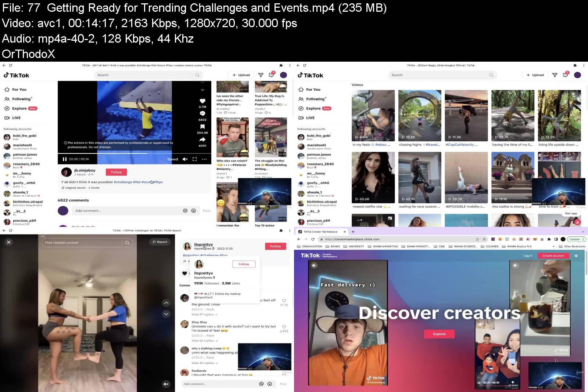
Task: Click Upload in the top-left TikTok frame
Action: point(241,75)
